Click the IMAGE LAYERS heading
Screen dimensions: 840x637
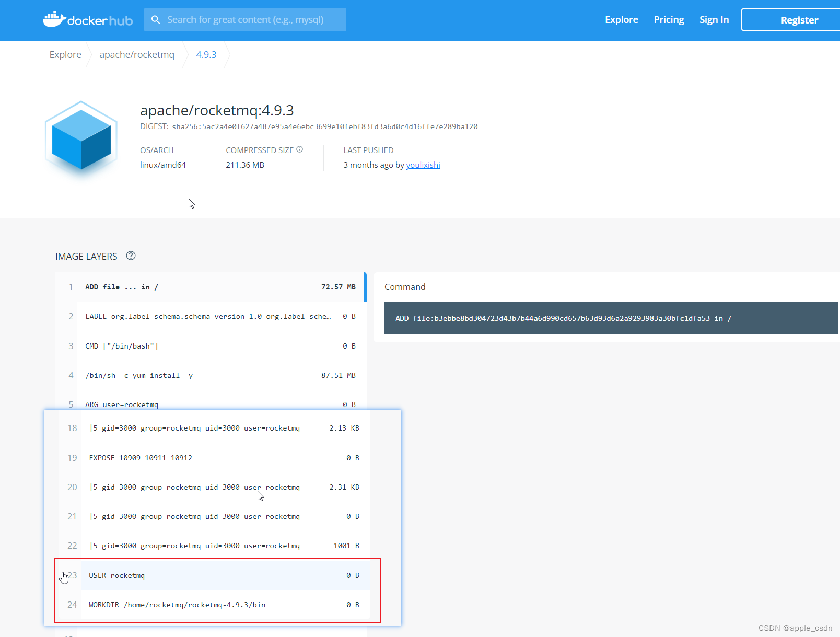tap(86, 257)
